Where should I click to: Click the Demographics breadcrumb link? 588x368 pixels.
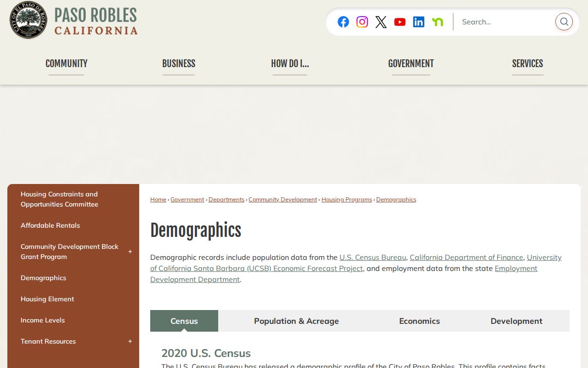tap(396, 200)
